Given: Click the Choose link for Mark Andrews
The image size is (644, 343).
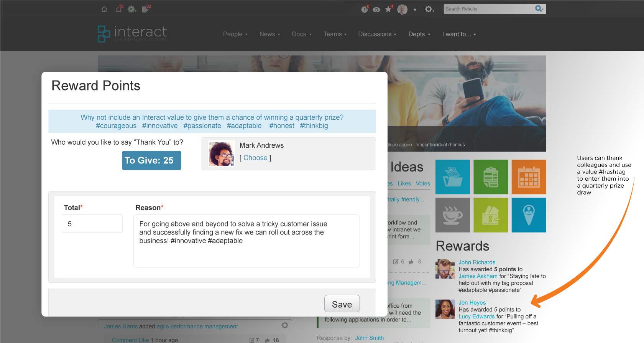Looking at the screenshot, I should point(255,158).
